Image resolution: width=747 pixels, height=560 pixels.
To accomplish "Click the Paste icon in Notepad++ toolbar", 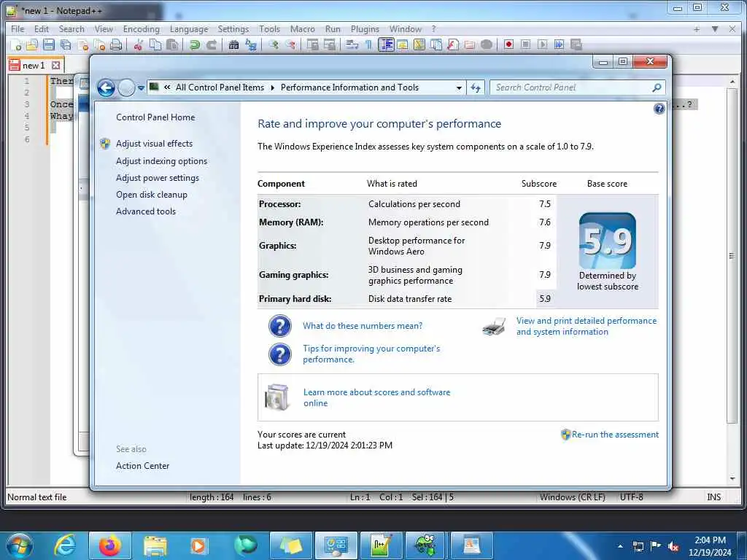I will point(172,44).
